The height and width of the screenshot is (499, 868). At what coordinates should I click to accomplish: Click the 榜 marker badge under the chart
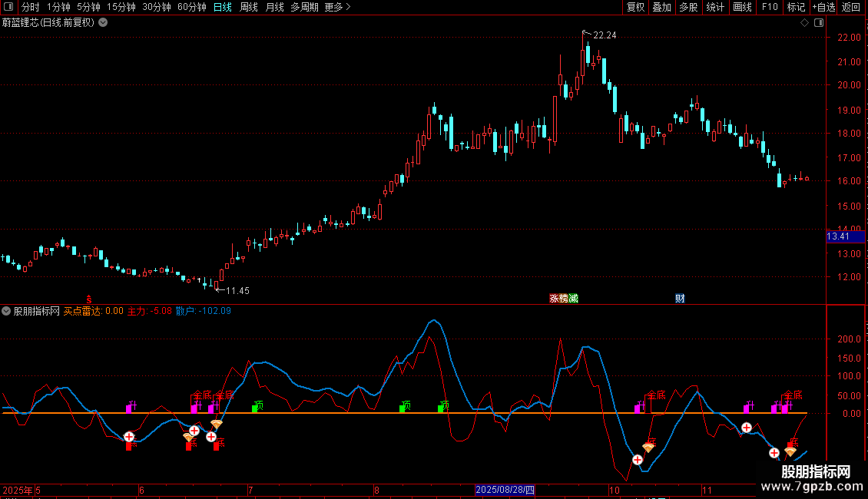(564, 298)
